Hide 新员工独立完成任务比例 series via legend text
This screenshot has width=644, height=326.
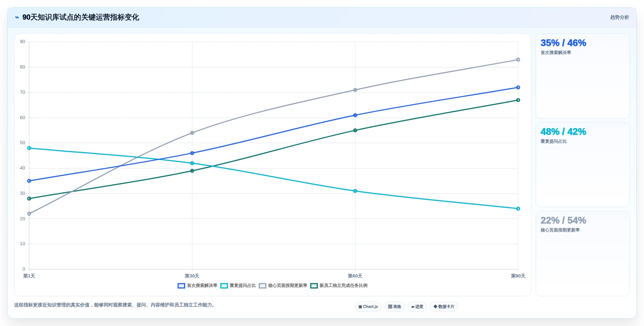[343, 286]
